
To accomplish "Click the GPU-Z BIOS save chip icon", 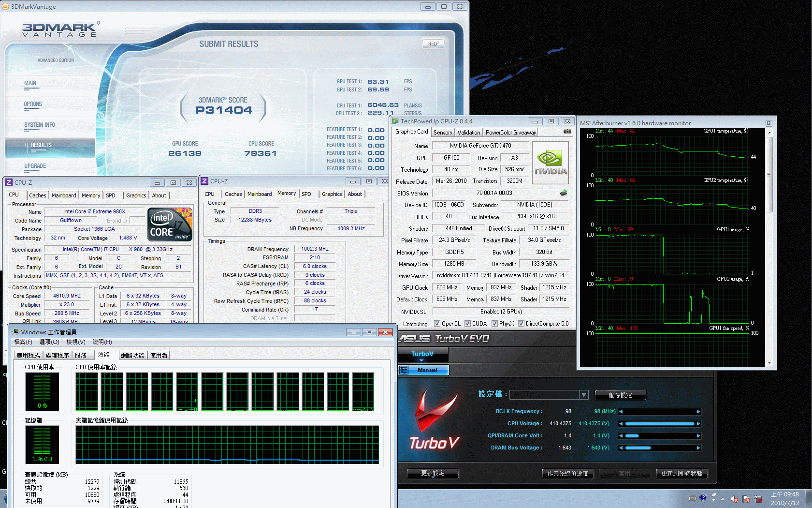I will click(x=564, y=193).
